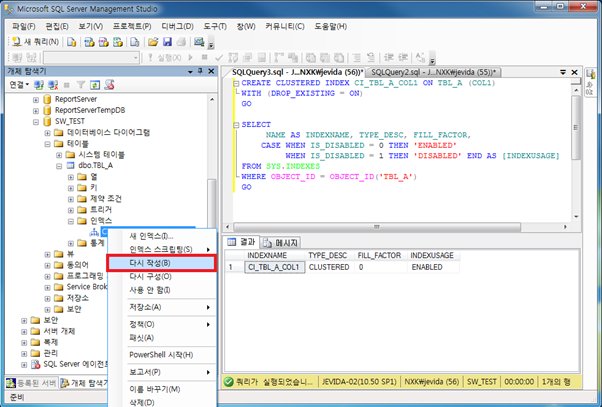The height and width of the screenshot is (407, 602).
Task: Click the Disconnect server icon
Action: tap(53, 85)
